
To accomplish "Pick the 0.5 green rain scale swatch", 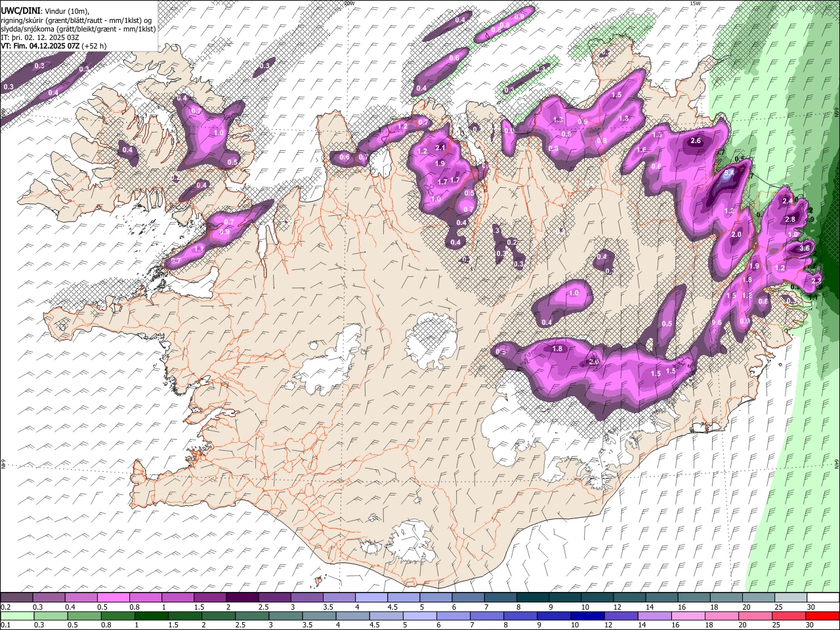I will tap(84, 616).
